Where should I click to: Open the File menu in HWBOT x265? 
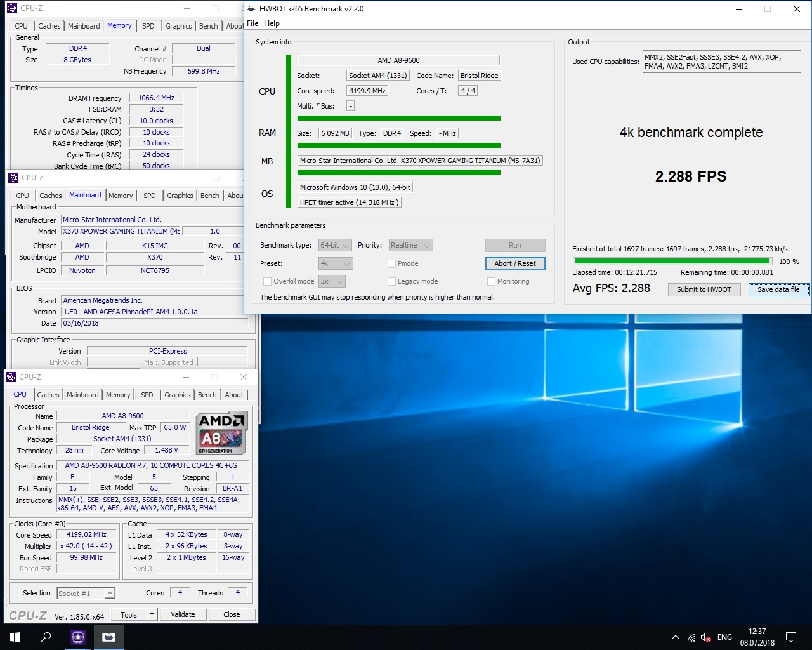click(252, 23)
